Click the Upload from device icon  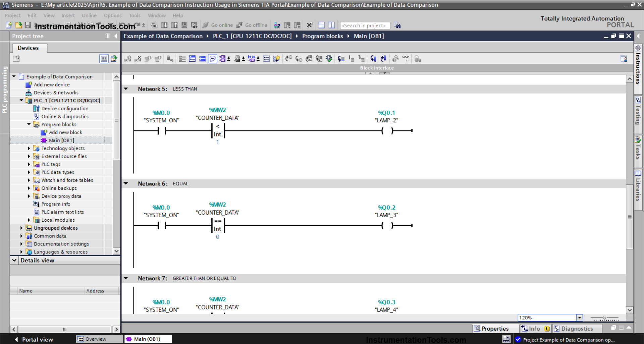174,25
